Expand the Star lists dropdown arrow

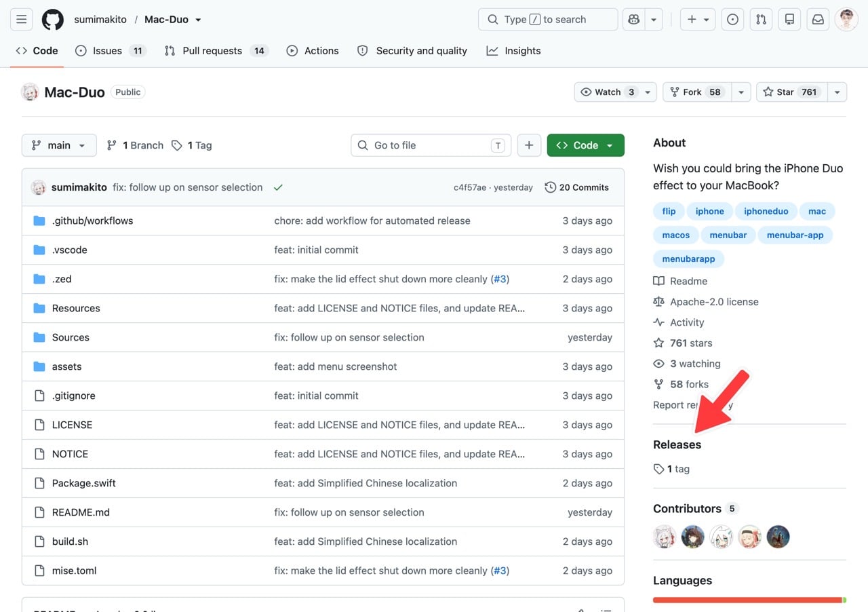[837, 92]
